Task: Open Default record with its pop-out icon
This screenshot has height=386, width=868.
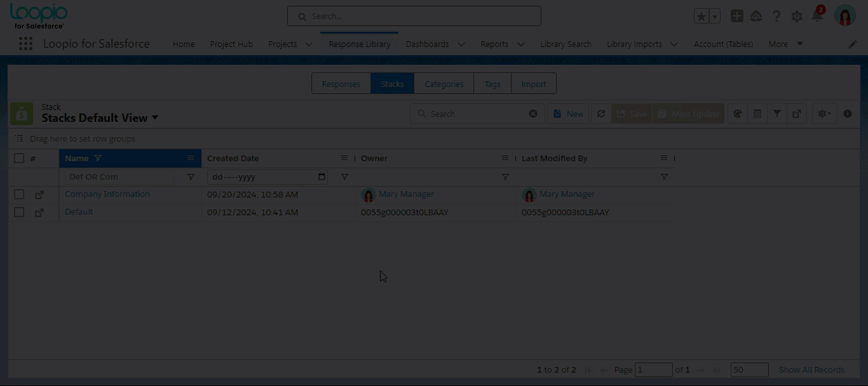Action: tap(39, 213)
